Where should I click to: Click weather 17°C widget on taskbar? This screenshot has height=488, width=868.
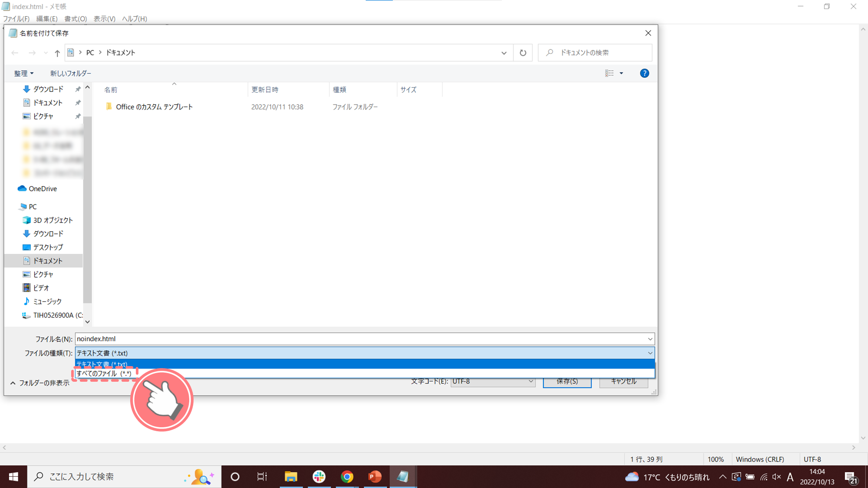coord(667,477)
